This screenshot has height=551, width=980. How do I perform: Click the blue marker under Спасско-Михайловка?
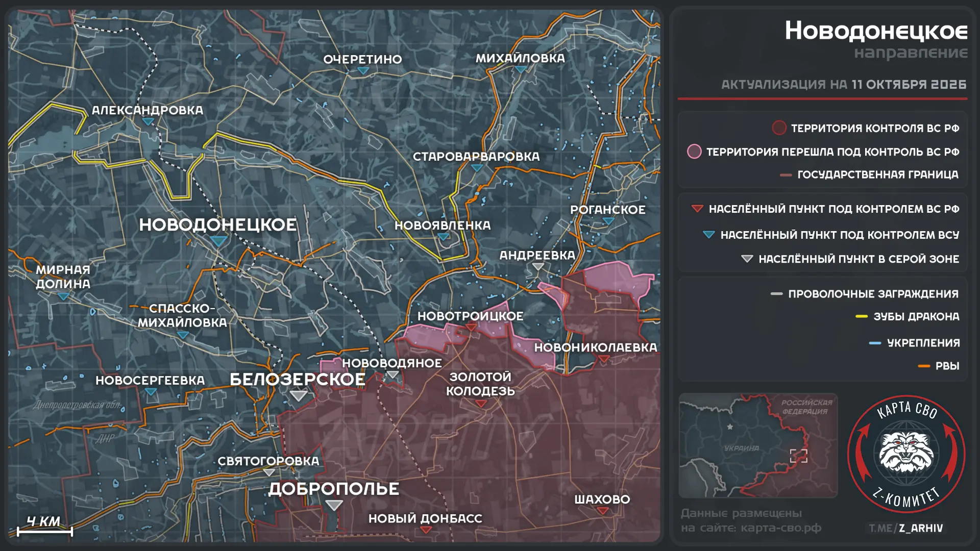click(183, 335)
